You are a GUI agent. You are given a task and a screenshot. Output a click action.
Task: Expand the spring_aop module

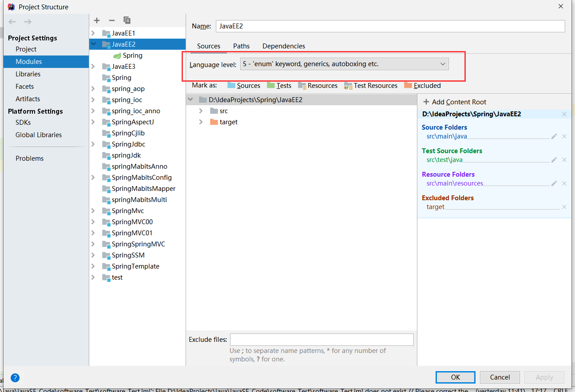point(93,89)
